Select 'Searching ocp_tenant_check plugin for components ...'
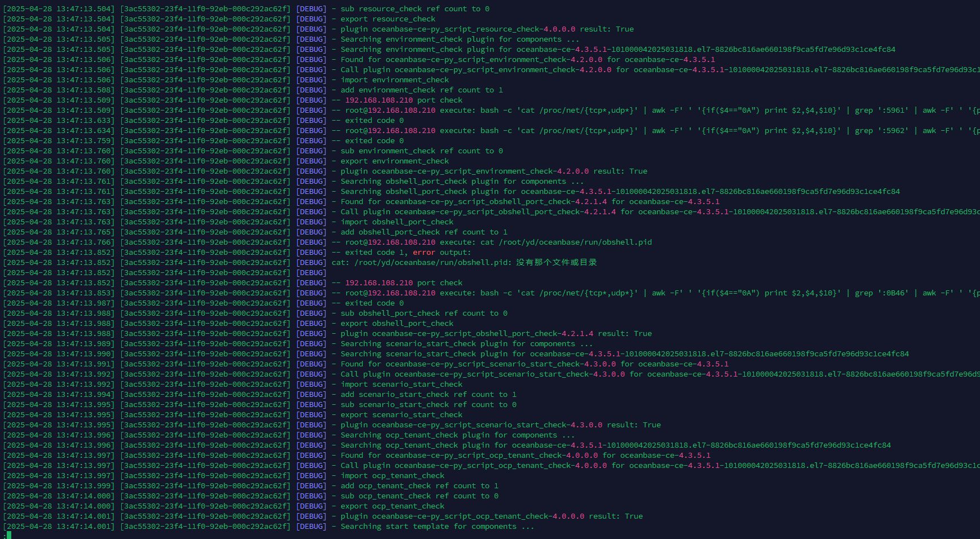Image resolution: width=980 pixels, height=539 pixels. pyautogui.click(x=458, y=435)
